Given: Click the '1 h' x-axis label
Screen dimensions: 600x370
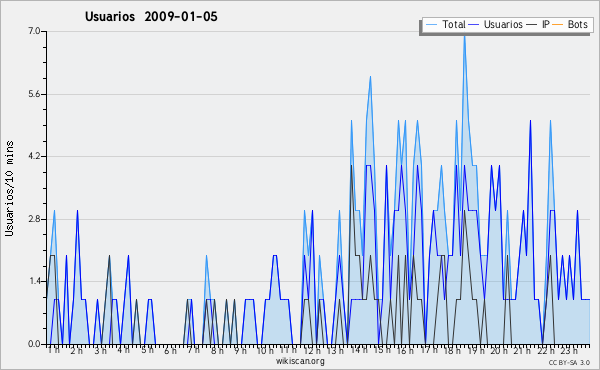Looking at the screenshot, I should tap(54, 350).
